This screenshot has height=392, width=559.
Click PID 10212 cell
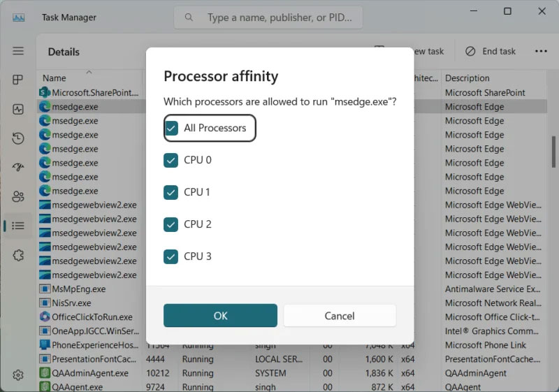[x=158, y=373]
